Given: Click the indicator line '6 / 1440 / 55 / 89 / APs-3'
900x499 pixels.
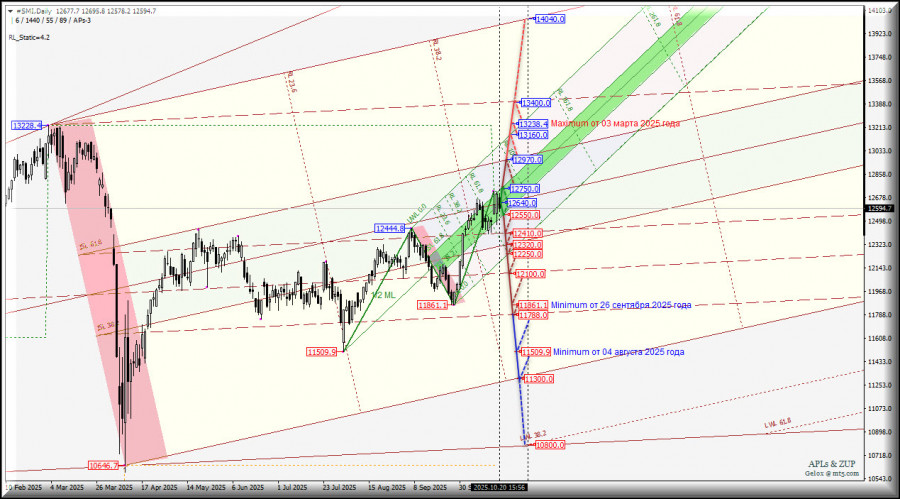Looking at the screenshot, I should [53, 20].
